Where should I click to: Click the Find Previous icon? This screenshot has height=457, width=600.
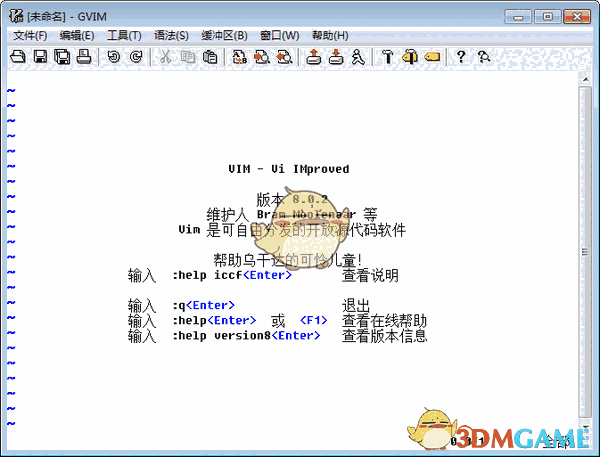pyautogui.click(x=285, y=57)
